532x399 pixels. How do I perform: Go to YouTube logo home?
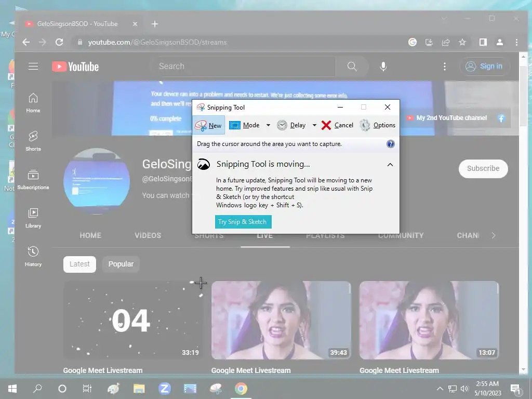point(75,66)
